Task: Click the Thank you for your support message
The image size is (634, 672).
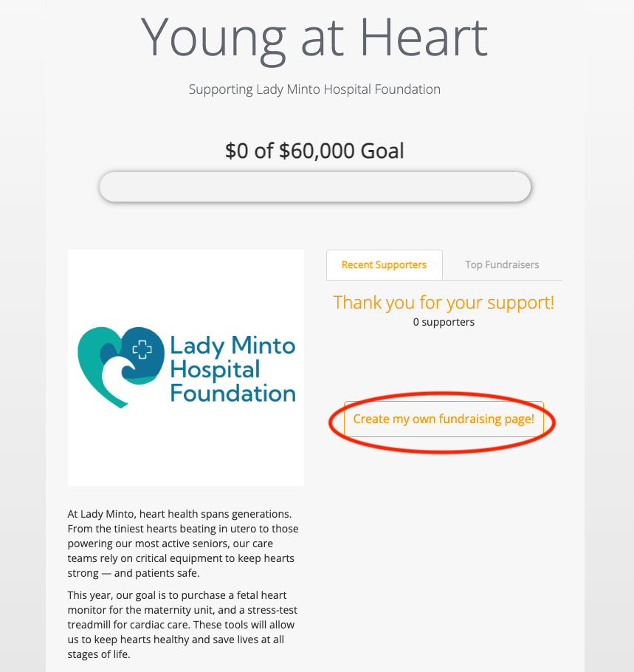Action: [x=444, y=303]
